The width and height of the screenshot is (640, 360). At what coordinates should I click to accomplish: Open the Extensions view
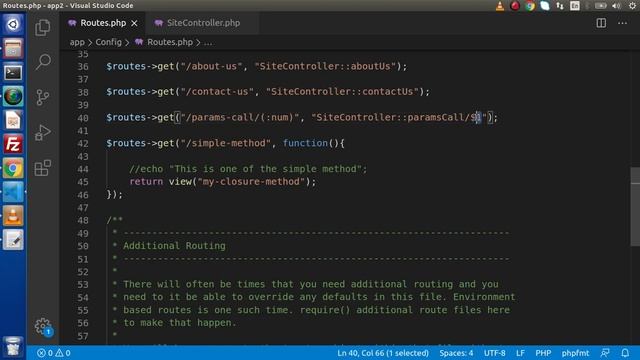pyautogui.click(x=42, y=168)
